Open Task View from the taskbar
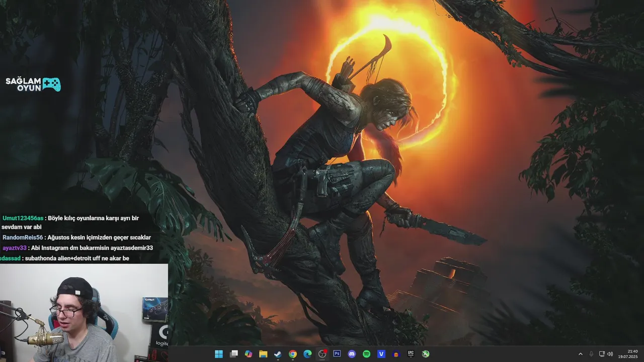The image size is (644, 362). tap(234, 354)
